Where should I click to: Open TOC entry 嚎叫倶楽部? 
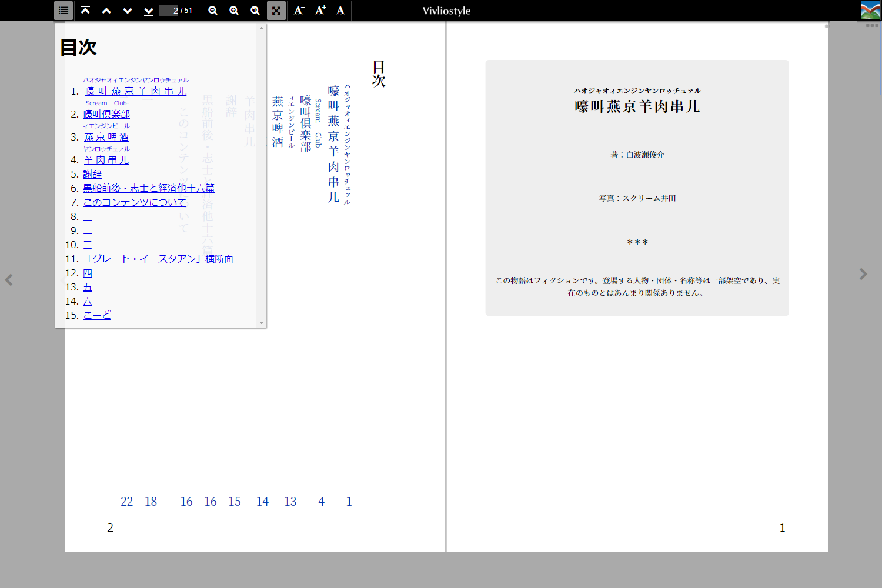(x=106, y=114)
